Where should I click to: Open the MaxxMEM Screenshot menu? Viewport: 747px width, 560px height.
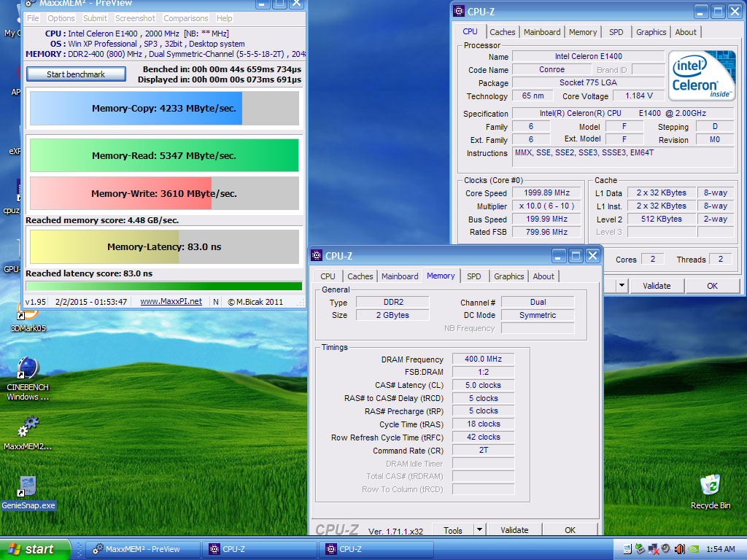click(x=135, y=18)
